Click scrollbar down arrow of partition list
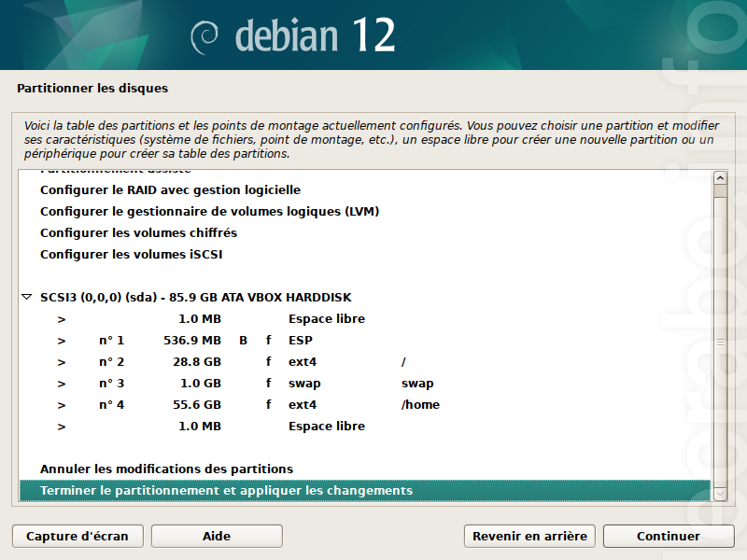Viewport: 747px width, 560px height. (720, 495)
